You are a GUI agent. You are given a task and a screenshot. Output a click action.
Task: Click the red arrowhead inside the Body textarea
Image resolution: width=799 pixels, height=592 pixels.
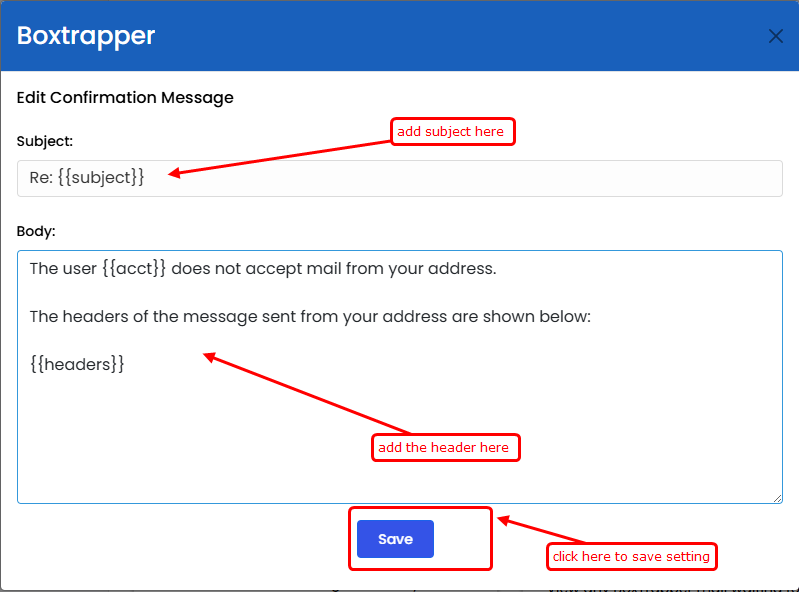coord(209,357)
